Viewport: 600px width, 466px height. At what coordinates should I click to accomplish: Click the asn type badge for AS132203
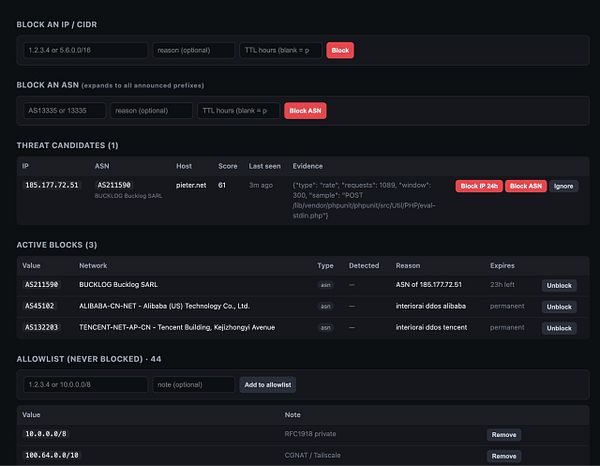tap(326, 328)
